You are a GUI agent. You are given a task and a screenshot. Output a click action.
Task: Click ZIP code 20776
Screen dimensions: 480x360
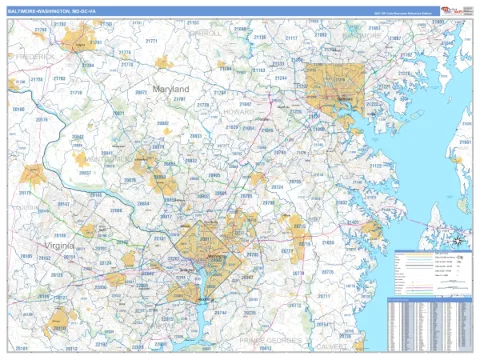click(328, 272)
